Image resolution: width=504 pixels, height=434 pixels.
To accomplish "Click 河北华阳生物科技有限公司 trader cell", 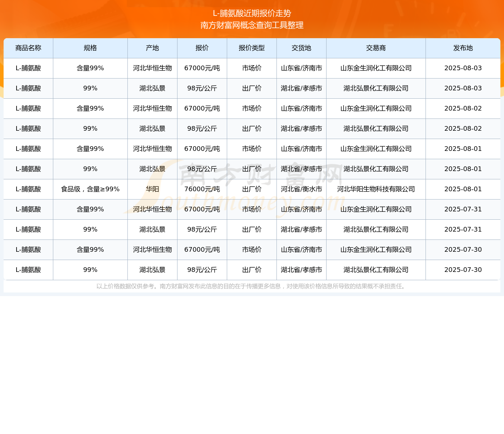I will click(x=376, y=189).
